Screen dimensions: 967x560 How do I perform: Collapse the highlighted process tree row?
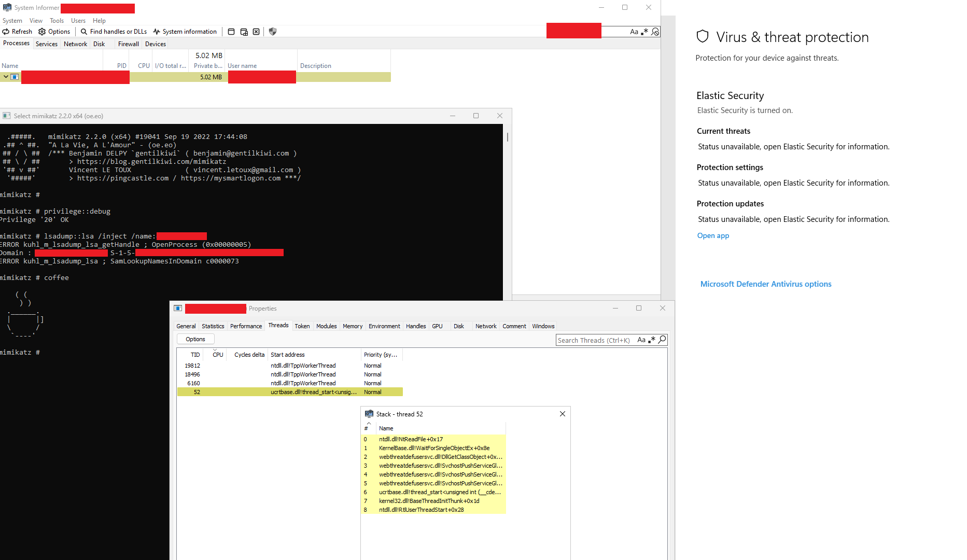click(x=6, y=77)
